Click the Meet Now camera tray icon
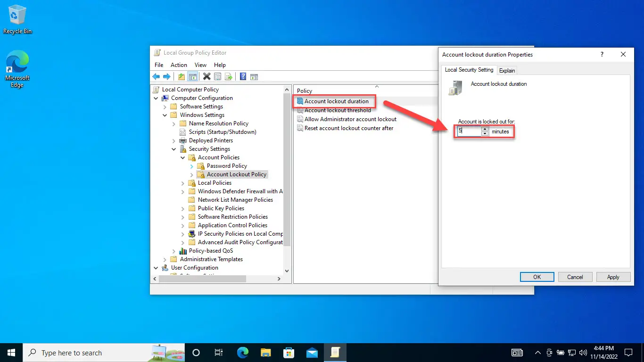 (x=549, y=353)
